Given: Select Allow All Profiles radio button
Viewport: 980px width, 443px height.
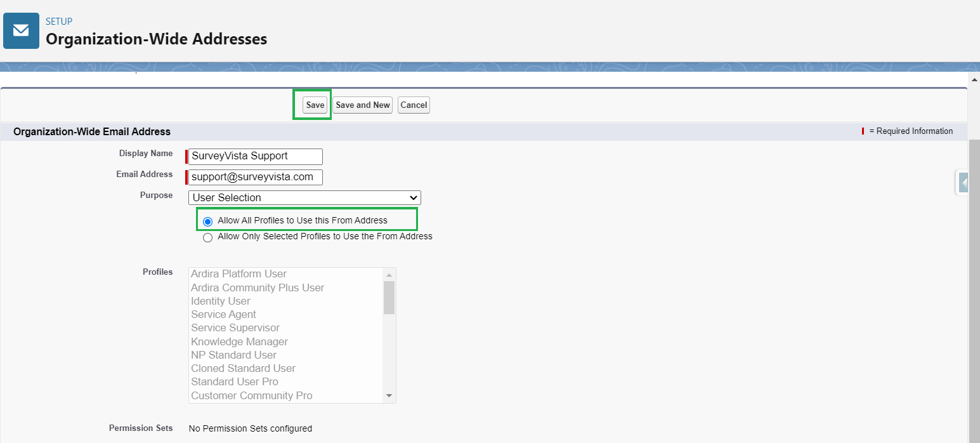Looking at the screenshot, I should point(207,221).
